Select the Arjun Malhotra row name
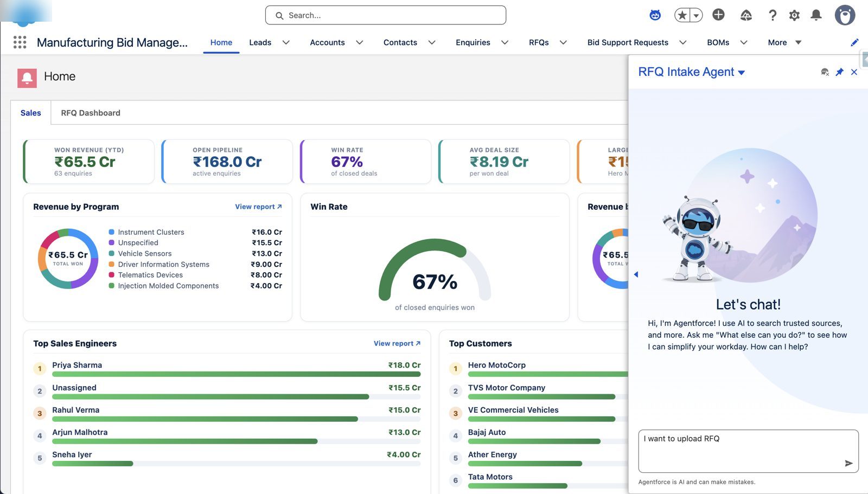The height and width of the screenshot is (494, 868). coord(80,432)
